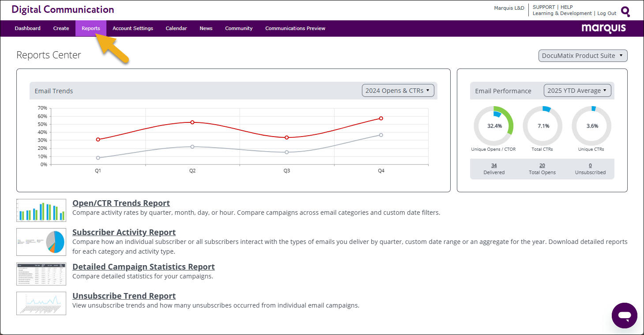
Task: Click the Unsubscribe Trend Report link
Action: [124, 296]
